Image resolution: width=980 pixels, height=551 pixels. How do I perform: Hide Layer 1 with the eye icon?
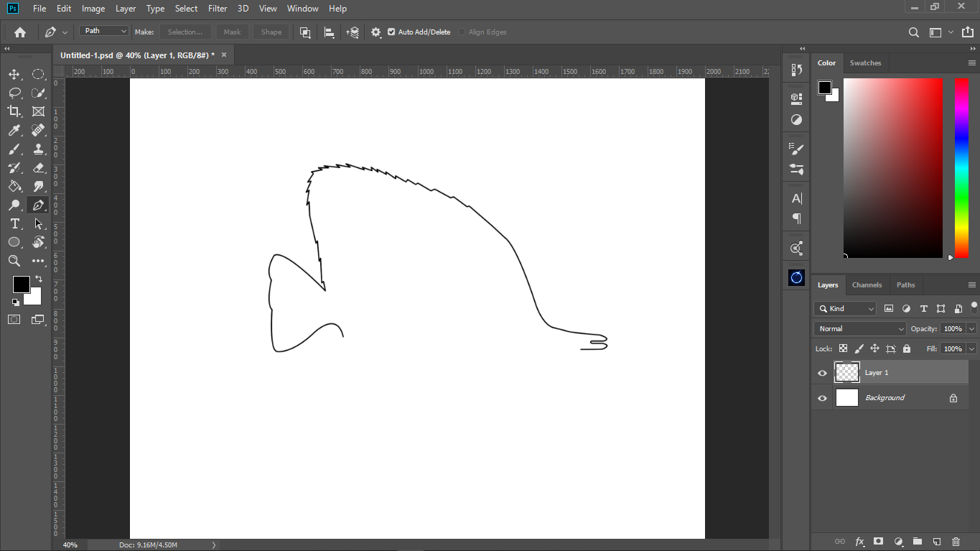coord(823,373)
